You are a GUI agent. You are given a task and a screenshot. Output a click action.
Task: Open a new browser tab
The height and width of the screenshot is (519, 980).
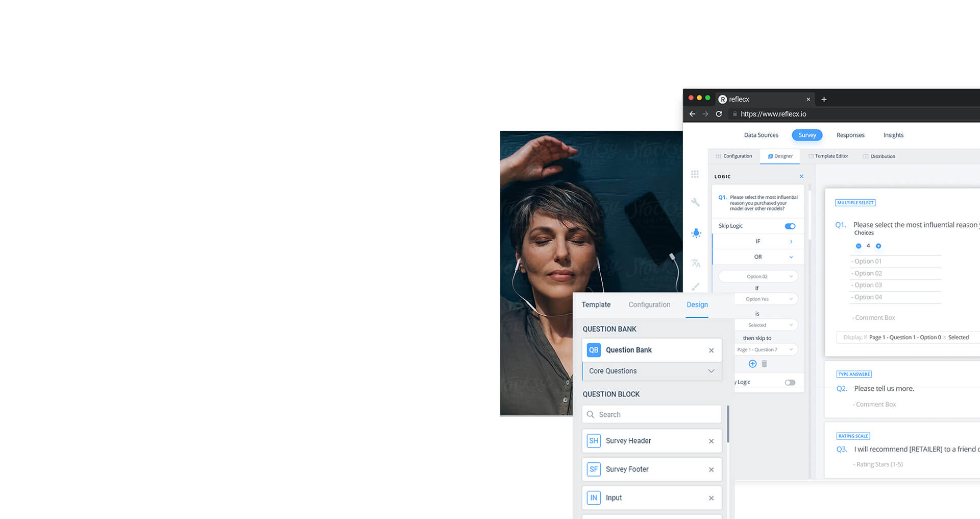(824, 99)
